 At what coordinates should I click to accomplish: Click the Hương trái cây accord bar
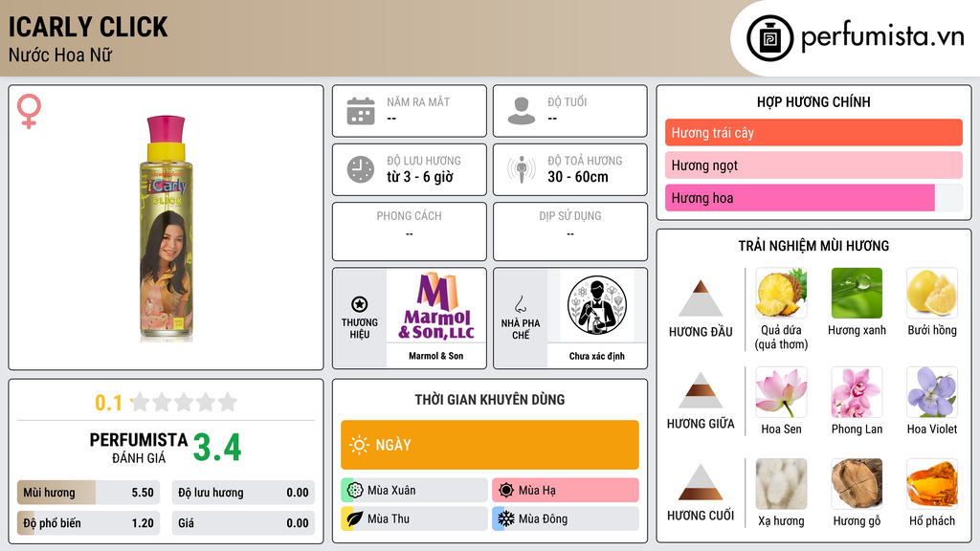813,132
